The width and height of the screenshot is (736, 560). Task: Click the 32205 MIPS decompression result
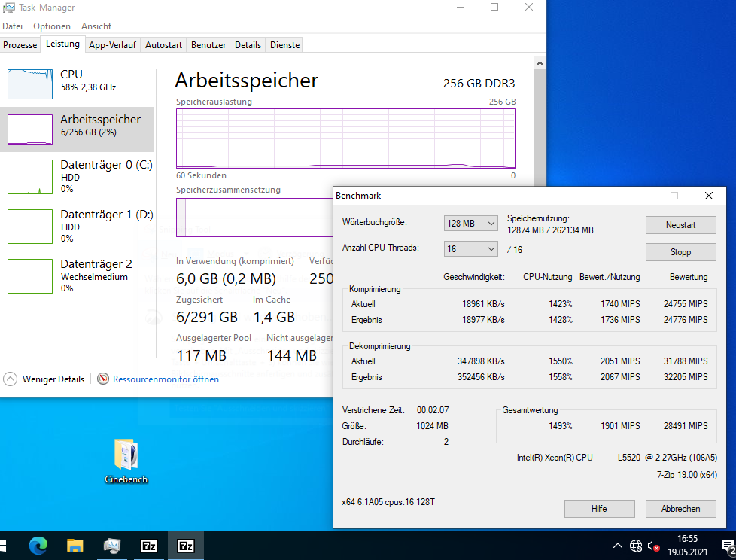(x=686, y=377)
